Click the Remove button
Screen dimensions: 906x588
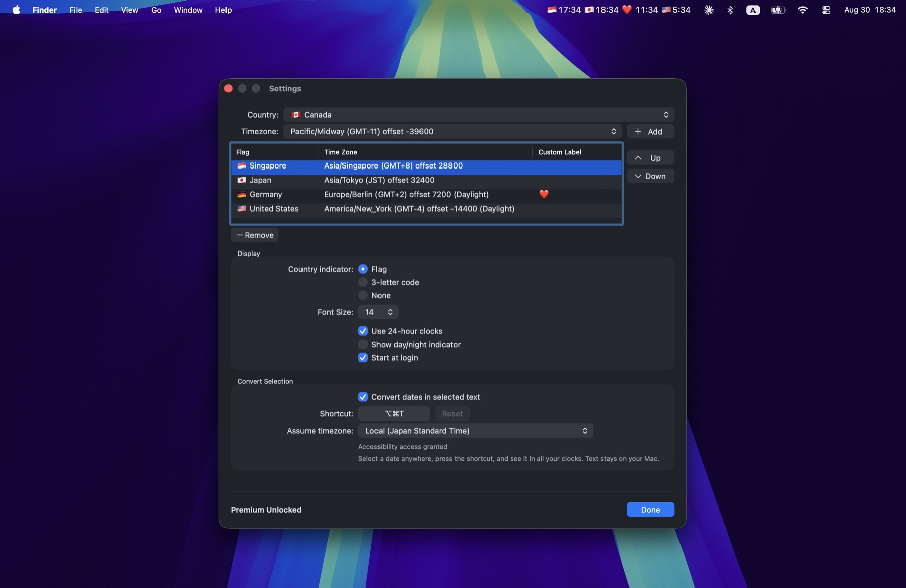pyautogui.click(x=255, y=235)
